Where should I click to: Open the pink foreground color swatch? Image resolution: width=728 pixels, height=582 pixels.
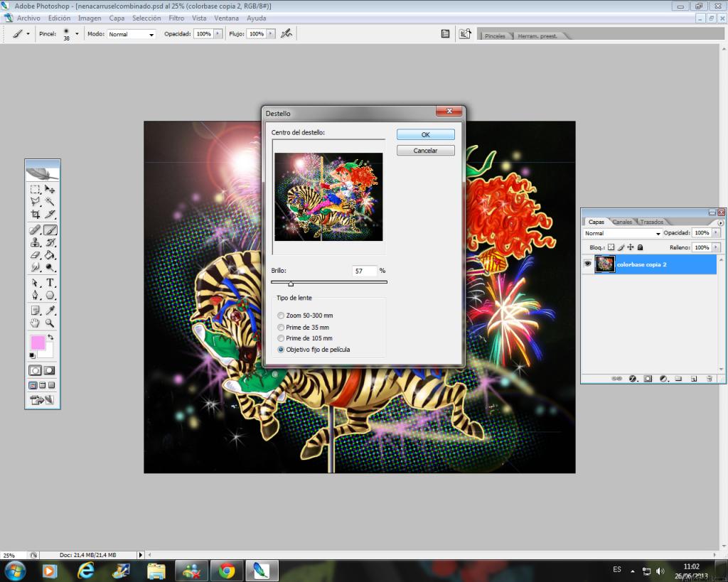38,343
